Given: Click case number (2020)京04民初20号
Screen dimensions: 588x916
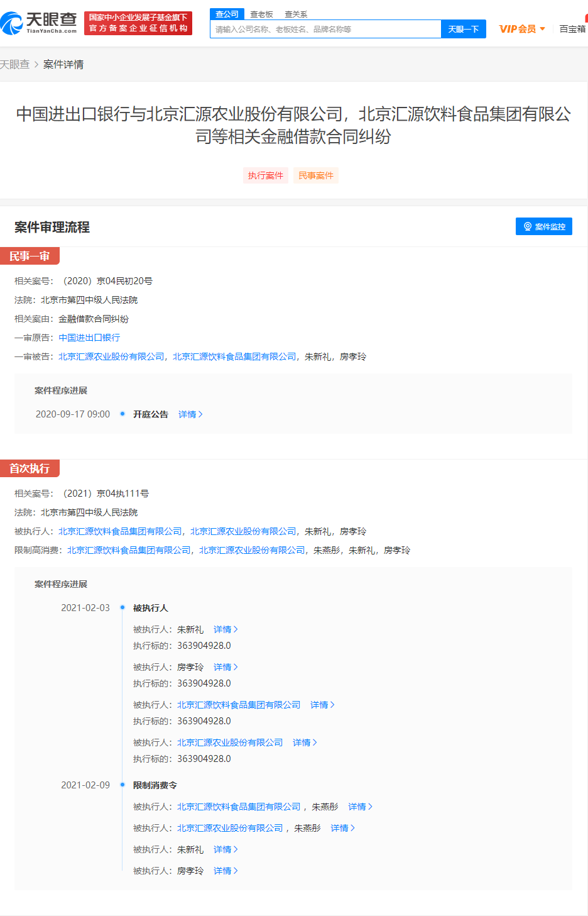Looking at the screenshot, I should (x=107, y=281).
